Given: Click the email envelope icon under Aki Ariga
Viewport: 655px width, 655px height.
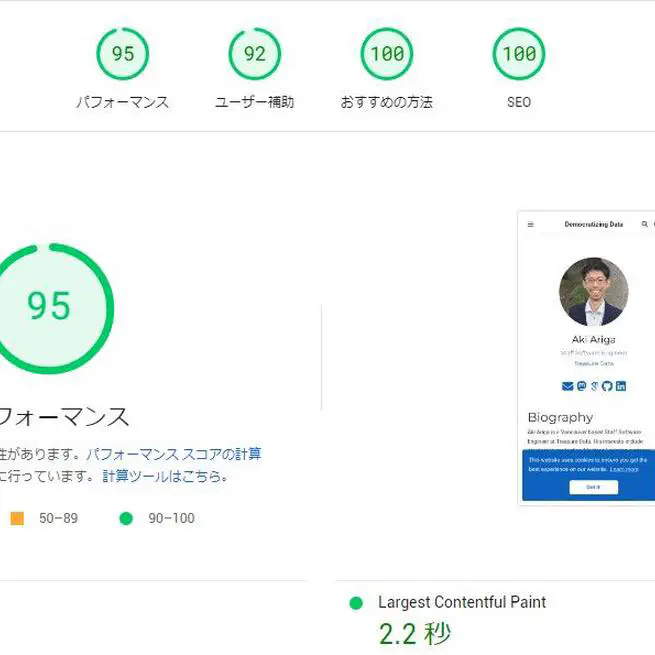Looking at the screenshot, I should (x=567, y=386).
